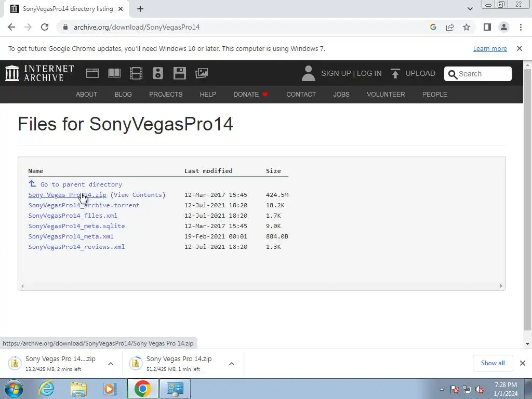
Task: Click the UPLOAD link text
Action: point(420,73)
